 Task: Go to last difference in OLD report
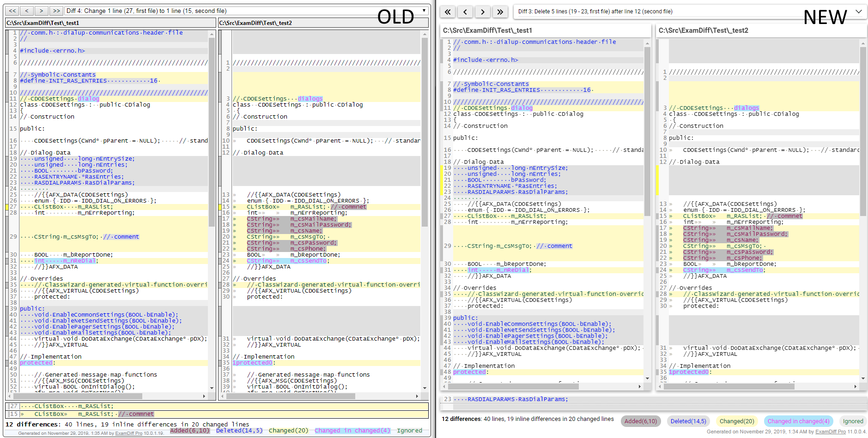click(x=56, y=11)
